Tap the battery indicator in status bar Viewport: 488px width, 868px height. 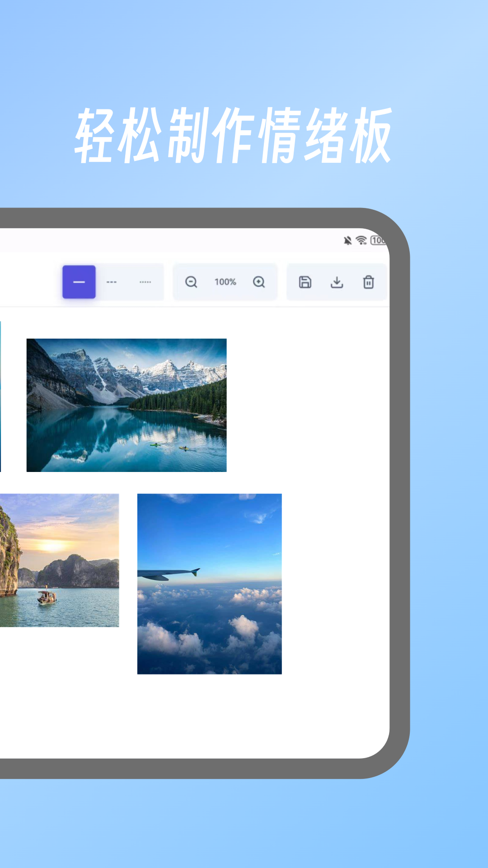click(x=378, y=241)
